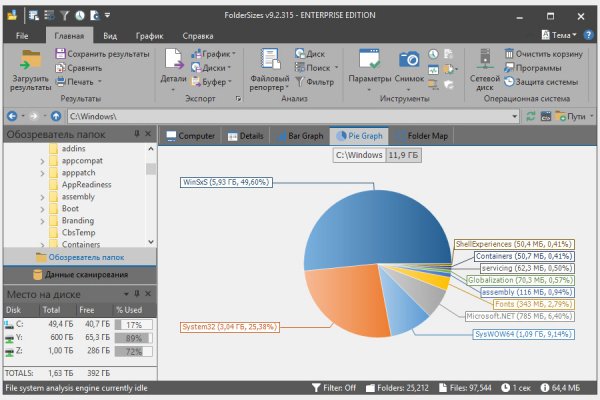Switch to the Details view tab
This screenshot has width=600, height=400.
pos(246,136)
